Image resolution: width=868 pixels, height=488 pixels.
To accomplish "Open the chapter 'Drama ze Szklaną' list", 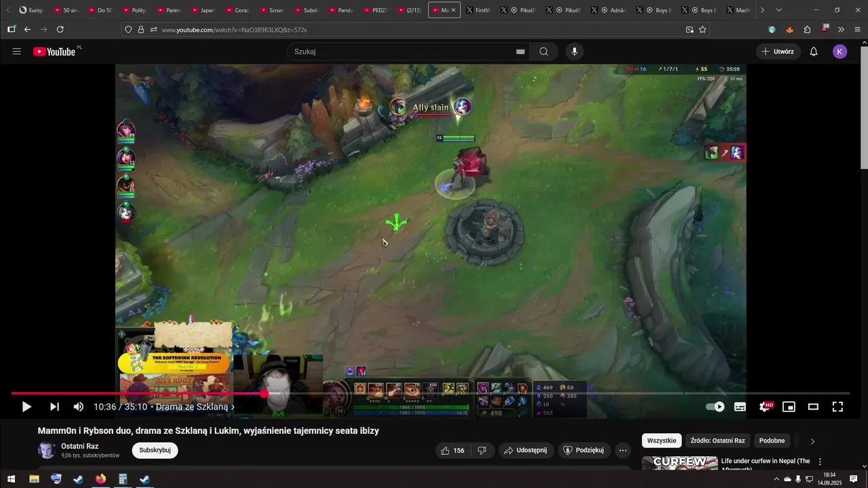I will 195,407.
